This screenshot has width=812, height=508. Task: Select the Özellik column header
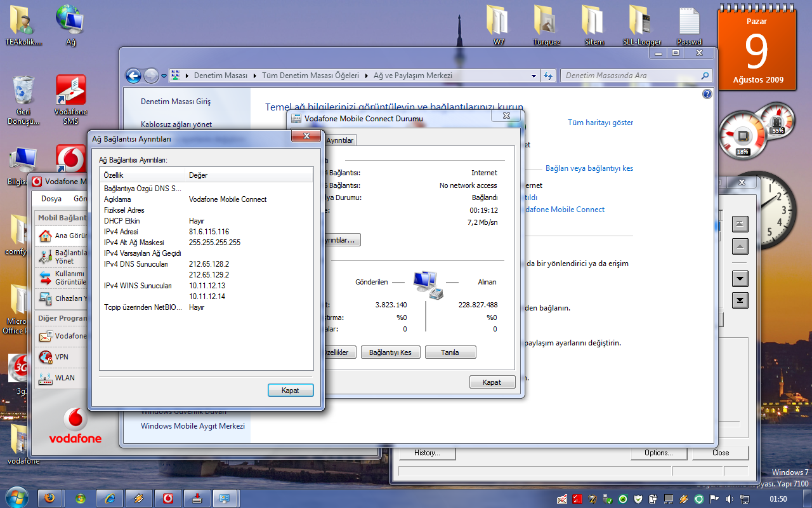[x=142, y=175]
